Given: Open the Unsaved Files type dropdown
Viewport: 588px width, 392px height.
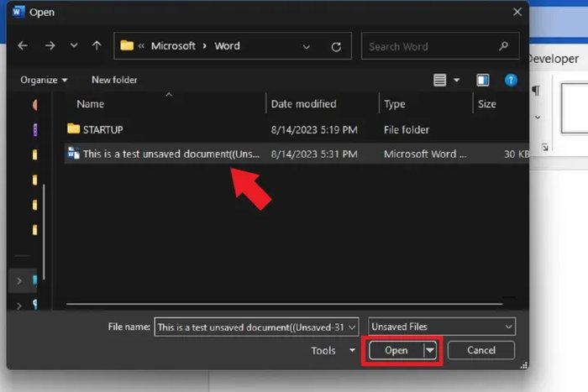Looking at the screenshot, I should pos(442,327).
